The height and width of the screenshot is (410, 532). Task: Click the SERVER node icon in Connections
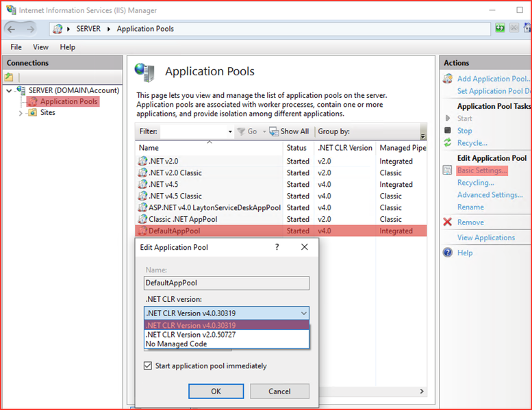[21, 90]
